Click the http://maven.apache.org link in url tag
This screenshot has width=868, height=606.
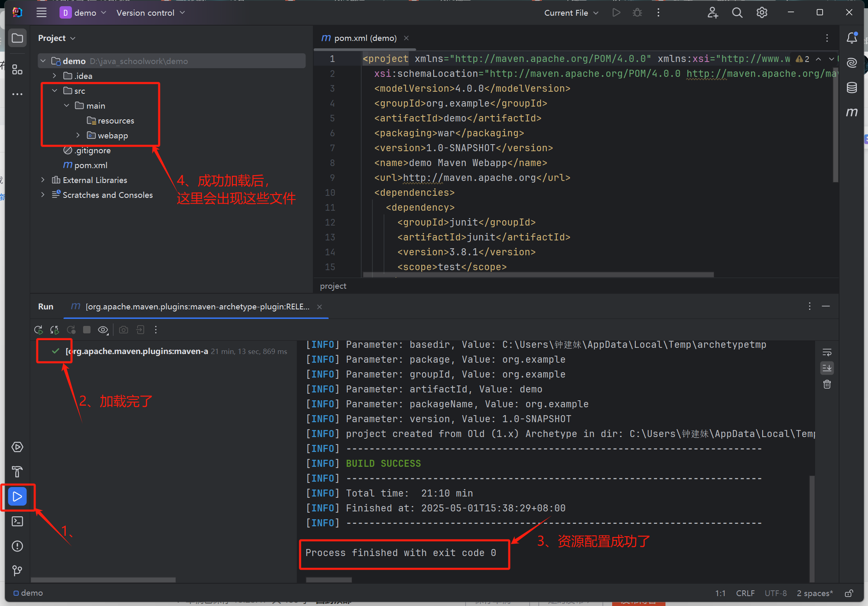click(469, 178)
